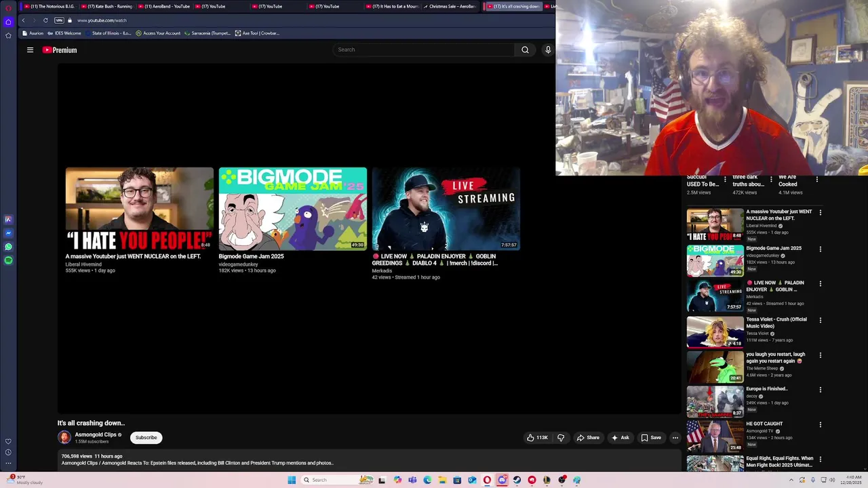This screenshot has height=488, width=868.
Task: Open Microsoft Edge from the taskbar
Action: (x=427, y=480)
